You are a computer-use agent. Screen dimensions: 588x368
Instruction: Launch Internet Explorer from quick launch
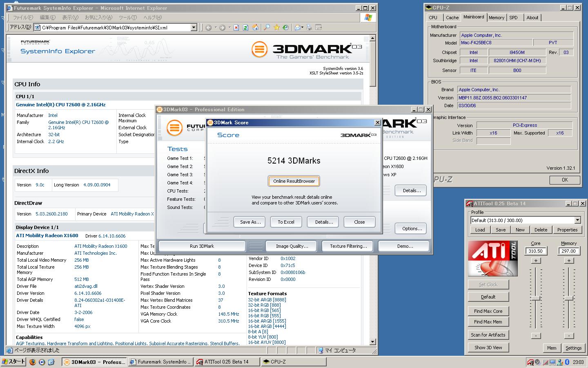tap(51, 362)
